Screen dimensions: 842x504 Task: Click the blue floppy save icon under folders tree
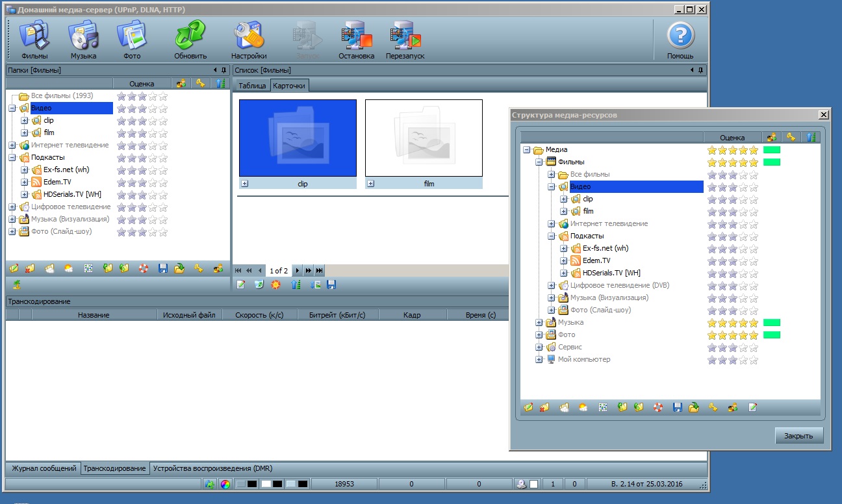(x=163, y=268)
